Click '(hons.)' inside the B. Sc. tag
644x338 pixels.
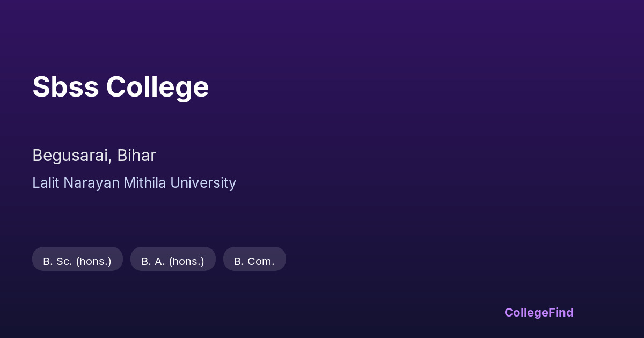coord(93,261)
